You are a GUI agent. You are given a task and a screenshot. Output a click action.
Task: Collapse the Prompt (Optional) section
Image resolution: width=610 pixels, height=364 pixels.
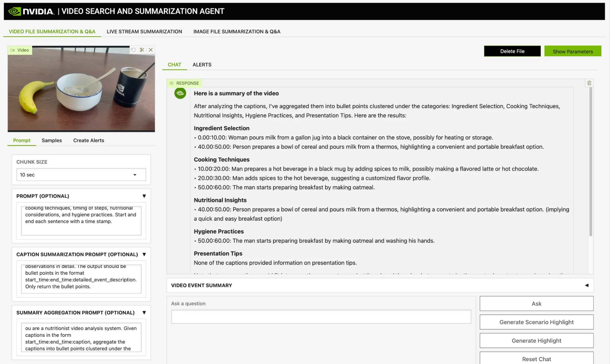(x=144, y=196)
